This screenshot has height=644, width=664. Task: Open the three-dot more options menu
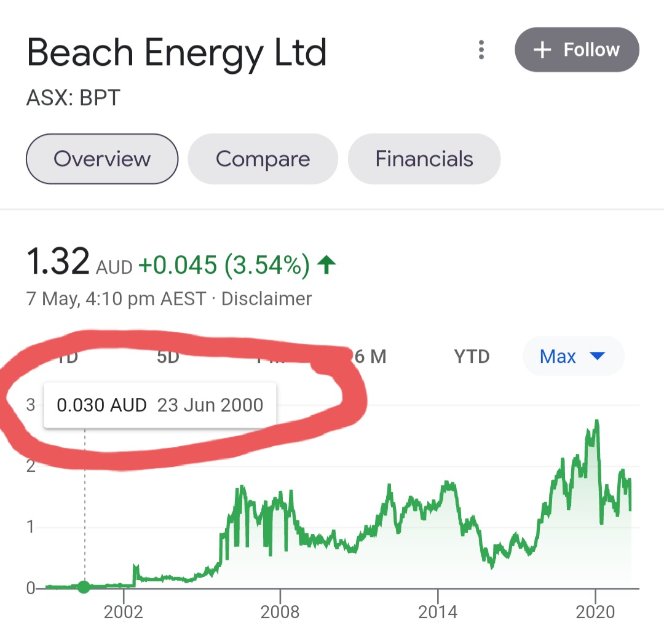[x=481, y=50]
